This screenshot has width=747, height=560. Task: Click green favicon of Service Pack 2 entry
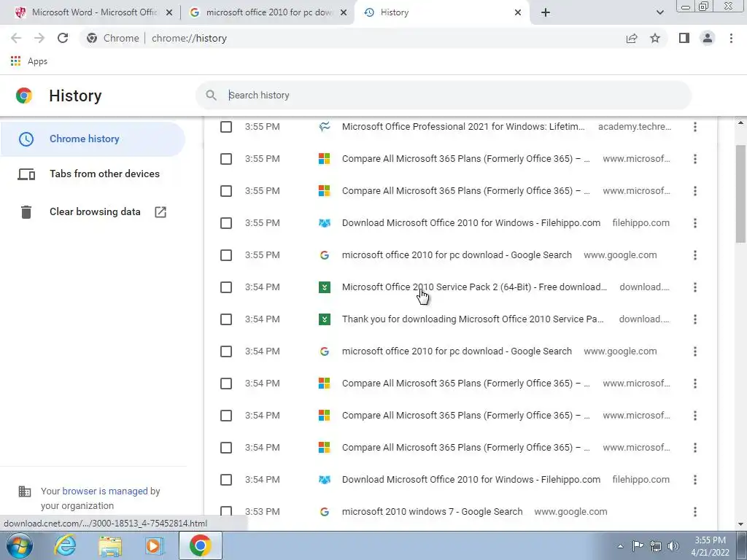(325, 287)
